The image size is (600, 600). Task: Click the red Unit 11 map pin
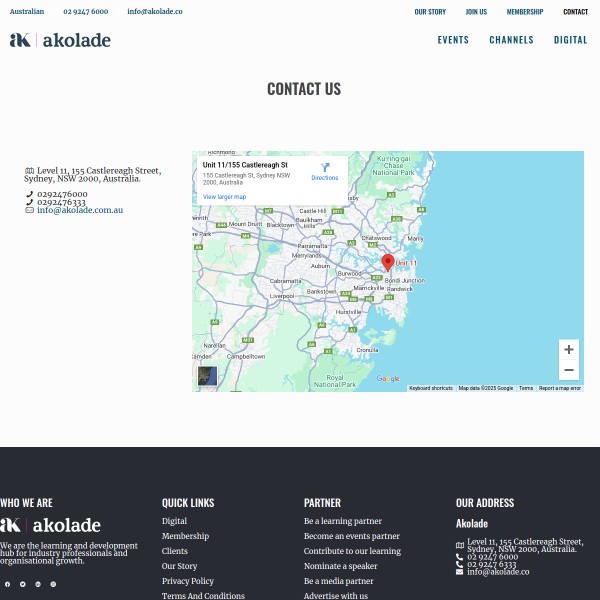(x=388, y=262)
